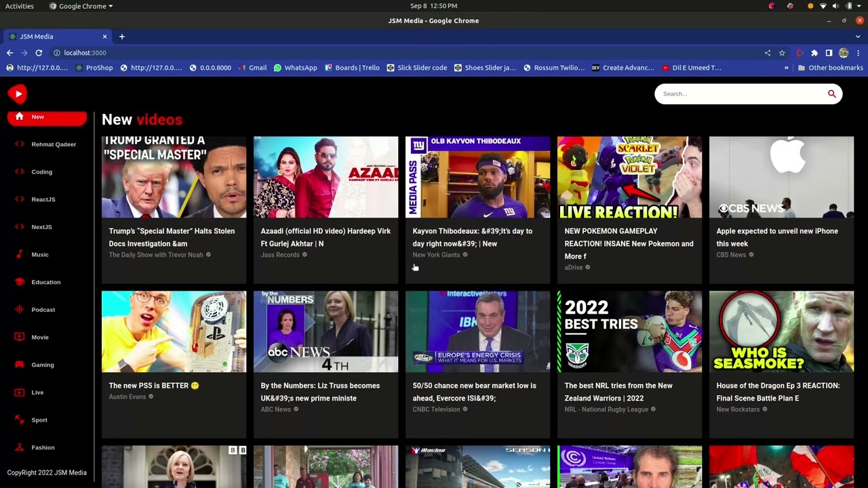Open the Gmail bookmark
This screenshot has height=488, width=868.
[x=252, y=68]
